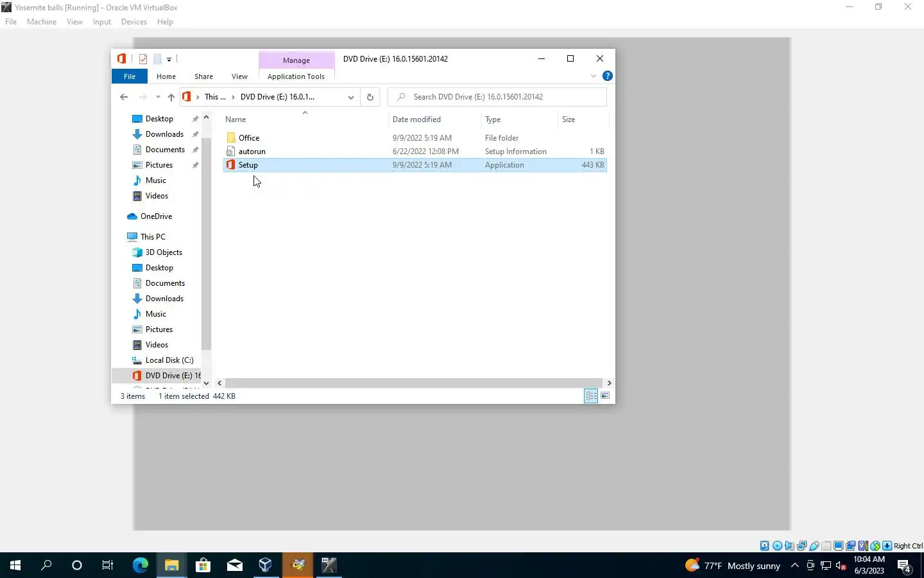Click VirtualBox audio indicator
Image resolution: width=924 pixels, height=578 pixels.
click(789, 546)
